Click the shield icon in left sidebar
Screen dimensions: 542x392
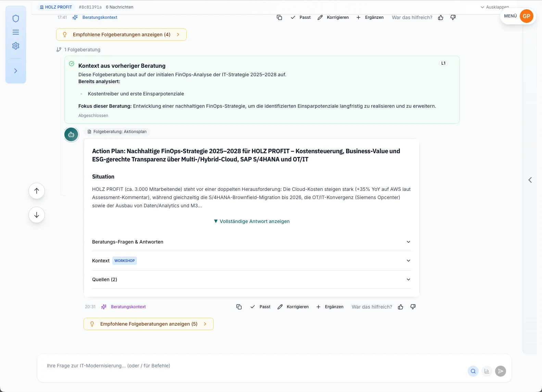click(16, 18)
